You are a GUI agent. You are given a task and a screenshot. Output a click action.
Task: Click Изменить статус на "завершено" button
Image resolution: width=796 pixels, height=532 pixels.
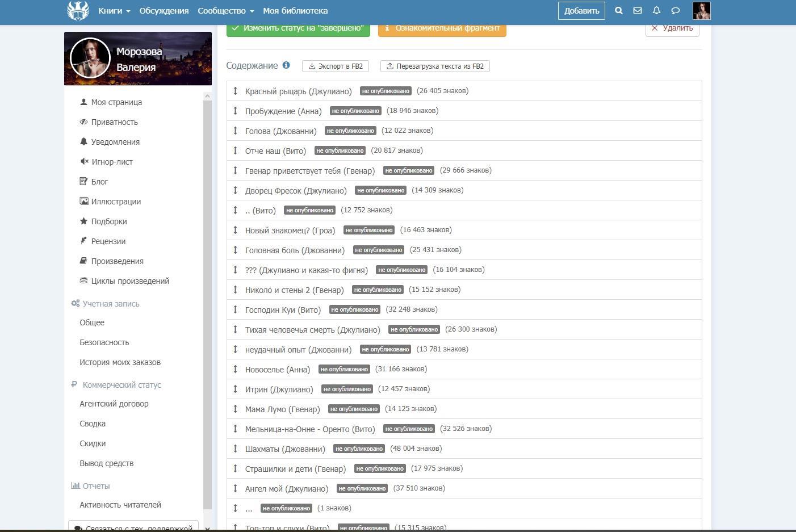[x=298, y=28]
